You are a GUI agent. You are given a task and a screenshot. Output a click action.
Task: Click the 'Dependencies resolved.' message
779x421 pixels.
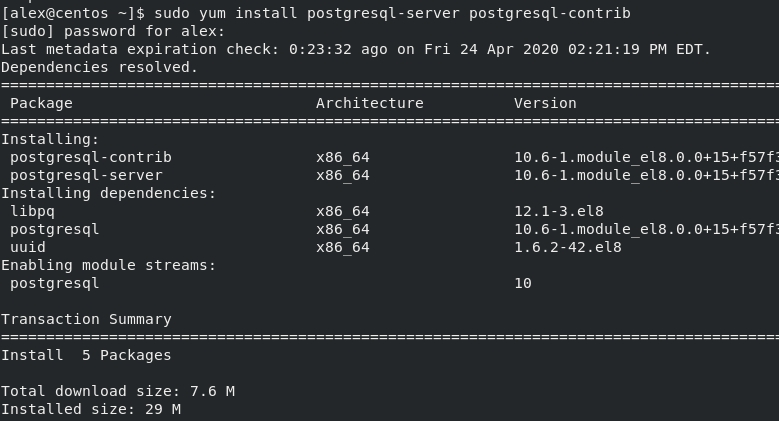point(100,67)
